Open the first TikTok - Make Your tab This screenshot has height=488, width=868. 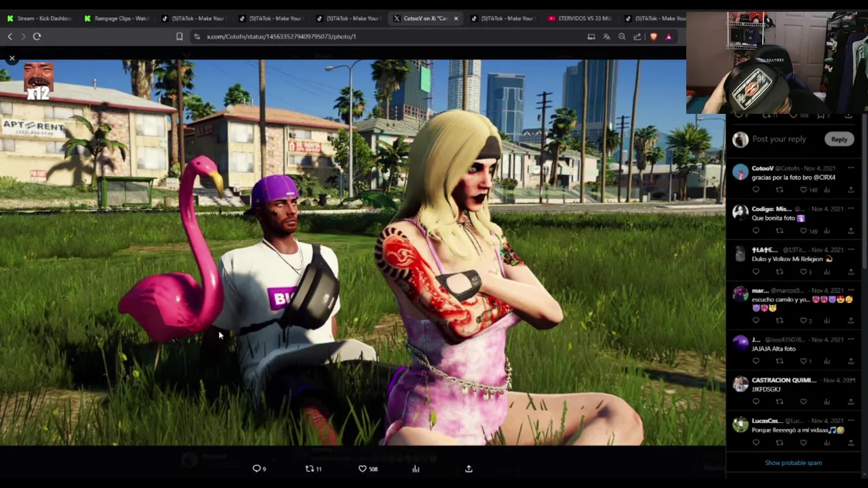click(x=193, y=18)
